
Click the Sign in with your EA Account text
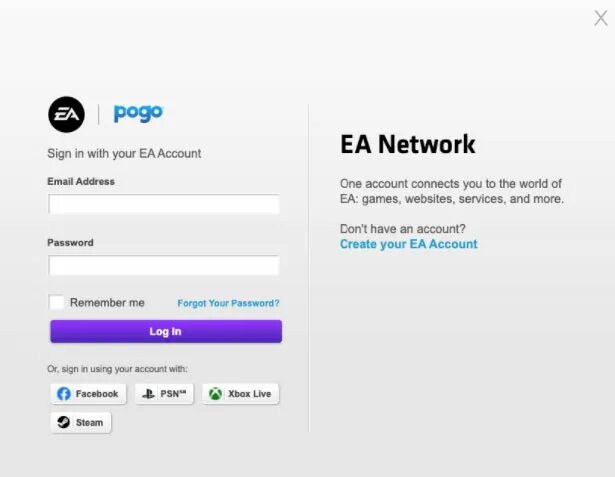click(x=124, y=153)
